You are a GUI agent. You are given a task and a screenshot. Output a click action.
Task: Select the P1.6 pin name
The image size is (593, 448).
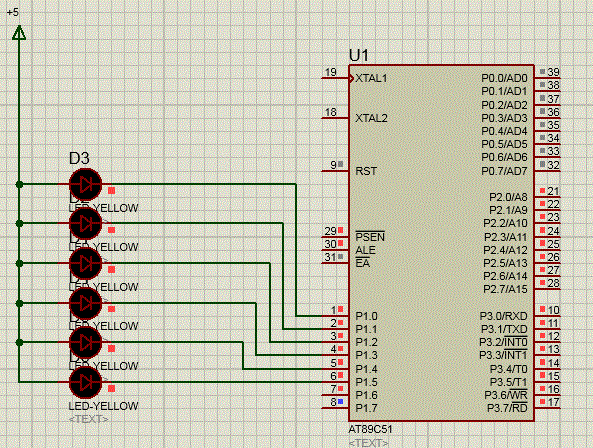pyautogui.click(x=366, y=395)
